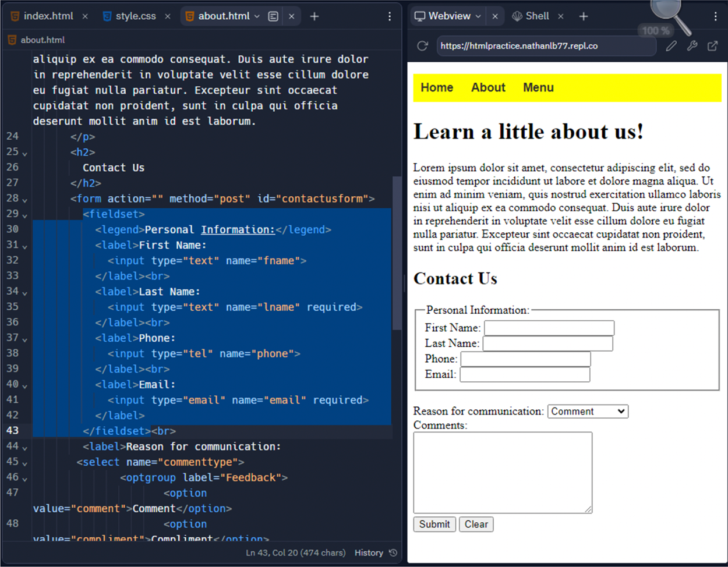Collapse the form block at line 28
Viewport: 728px width, 567px height.
click(24, 200)
